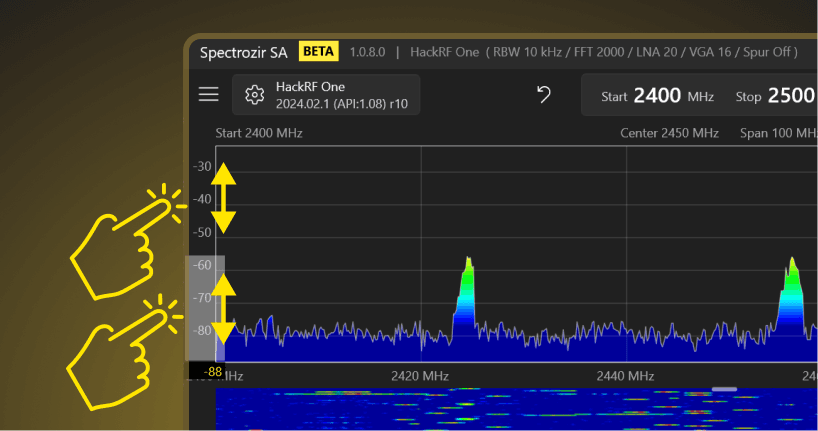818x431 pixels.
Task: Click the -40 label on amplitude axis
Action: [202, 199]
